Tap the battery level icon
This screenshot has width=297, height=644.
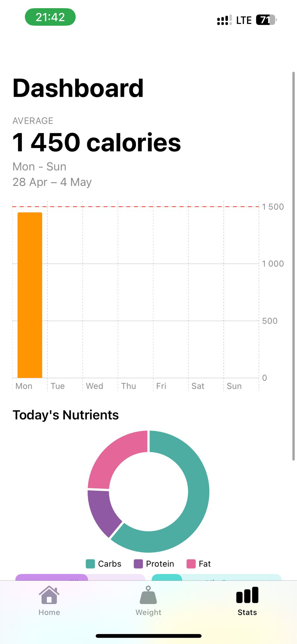point(266,20)
